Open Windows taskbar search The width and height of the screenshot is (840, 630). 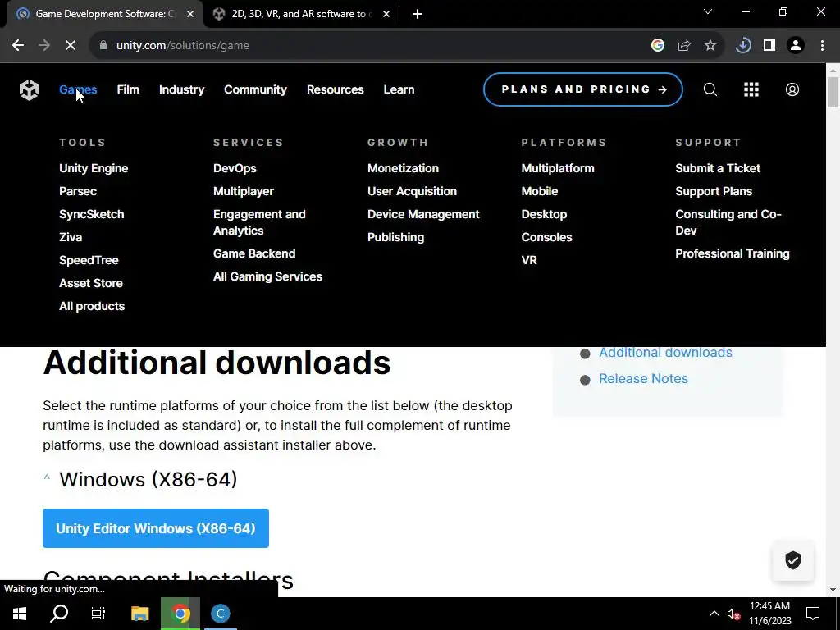[59, 614]
